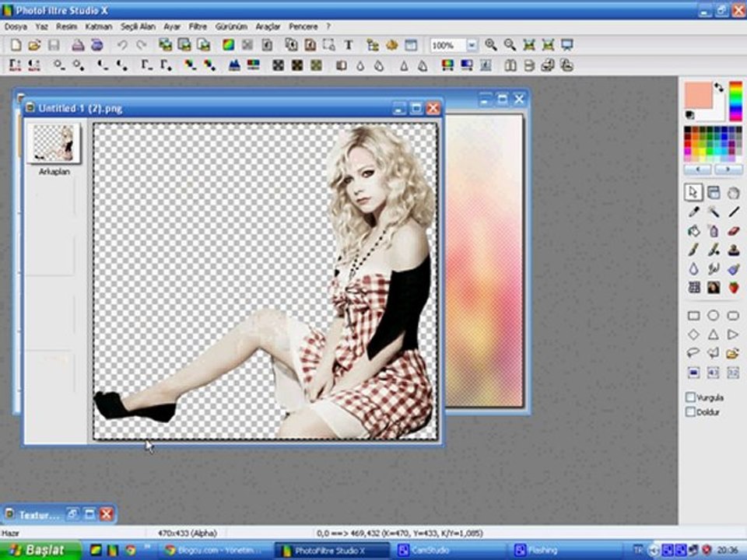Image resolution: width=747 pixels, height=560 pixels.
Task: Show next palette colors with right arrow
Action: pyautogui.click(x=728, y=169)
